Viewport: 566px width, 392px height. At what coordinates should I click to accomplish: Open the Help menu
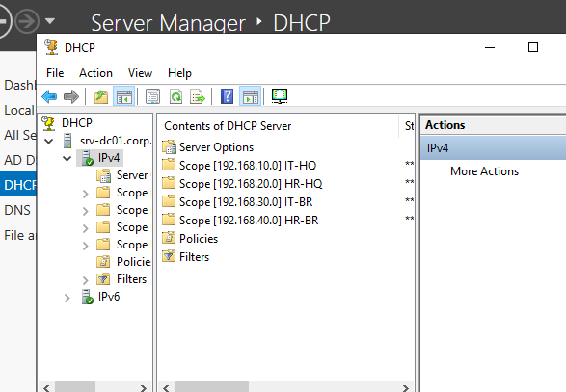point(179,73)
